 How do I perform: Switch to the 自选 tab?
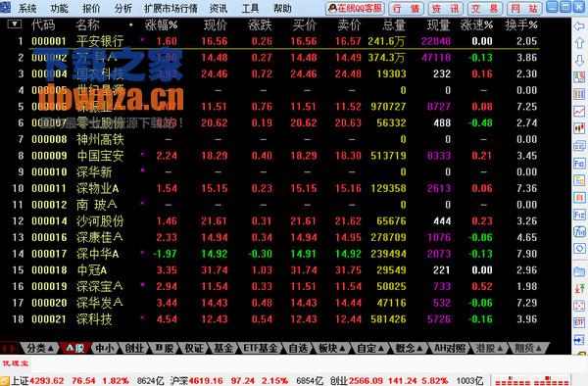coord(298,348)
